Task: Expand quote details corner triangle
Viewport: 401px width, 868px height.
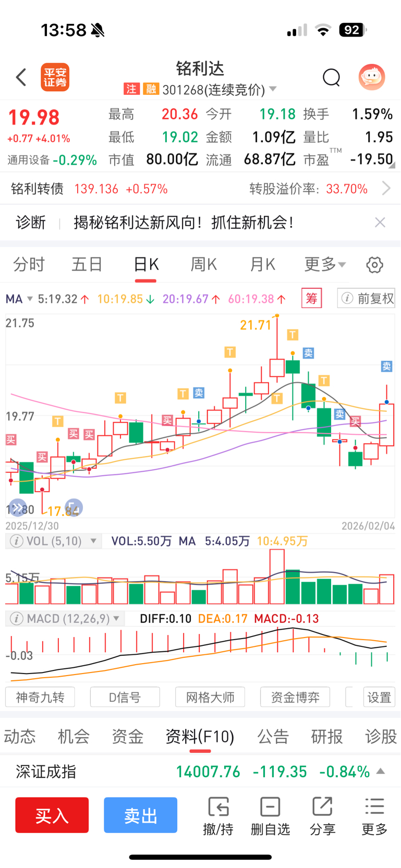Action: click(392, 165)
